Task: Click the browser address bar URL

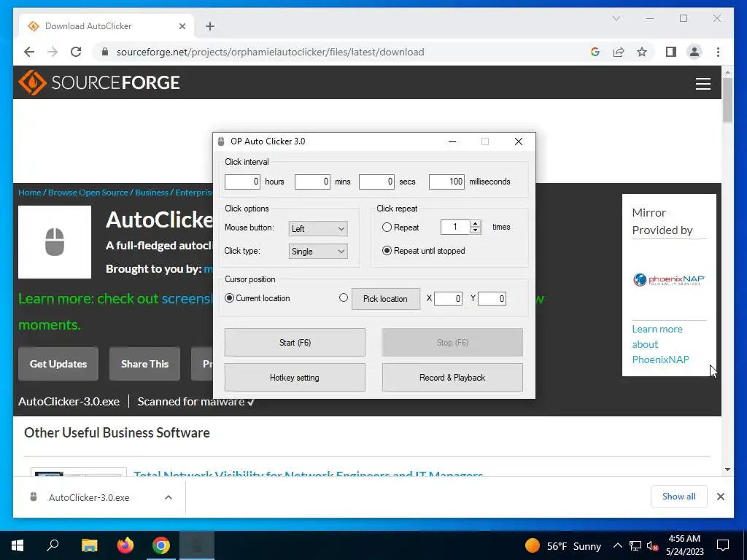Action: click(x=270, y=52)
